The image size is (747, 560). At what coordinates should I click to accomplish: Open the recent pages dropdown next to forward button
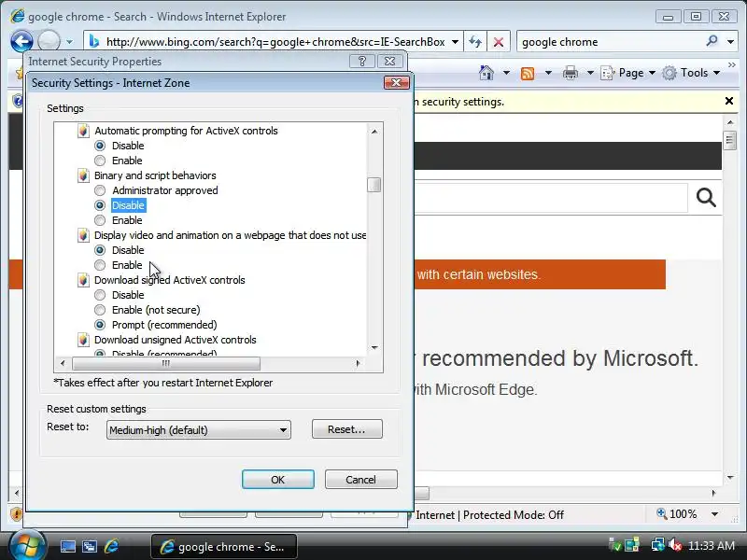click(69, 42)
